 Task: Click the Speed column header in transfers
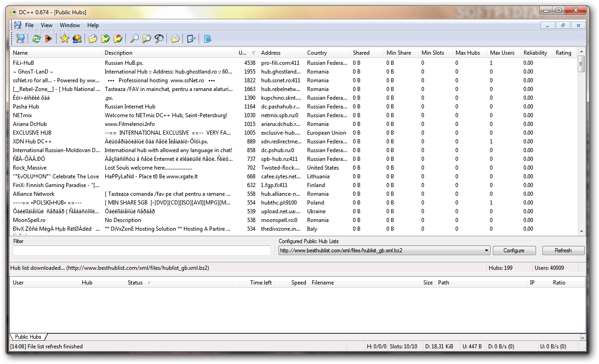pyautogui.click(x=291, y=283)
